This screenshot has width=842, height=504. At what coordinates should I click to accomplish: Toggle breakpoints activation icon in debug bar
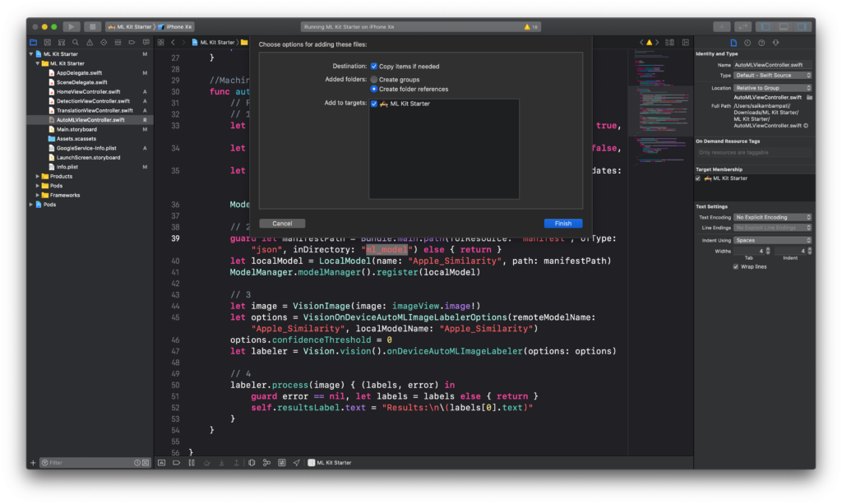176,463
